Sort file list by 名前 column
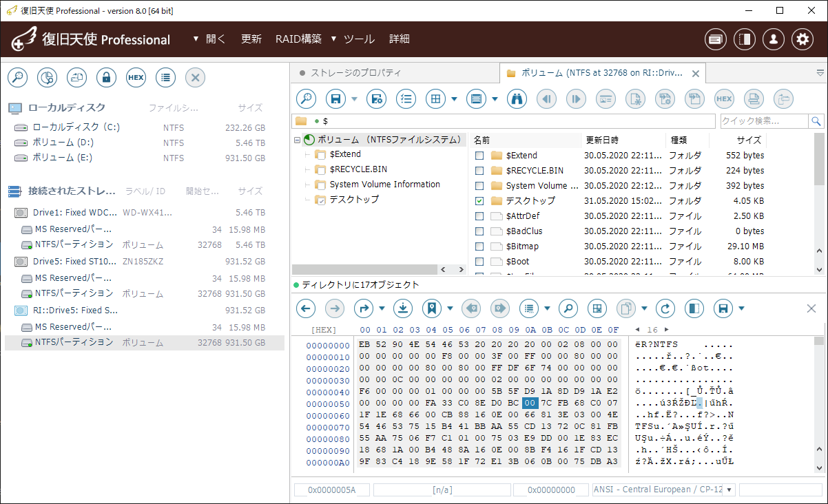Image resolution: width=828 pixels, height=504 pixels. pos(525,140)
